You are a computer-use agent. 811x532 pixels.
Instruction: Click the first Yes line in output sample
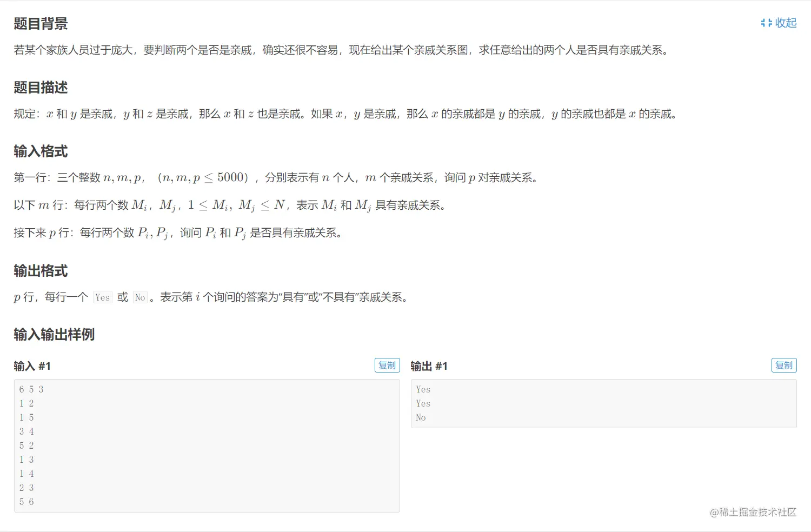423,389
